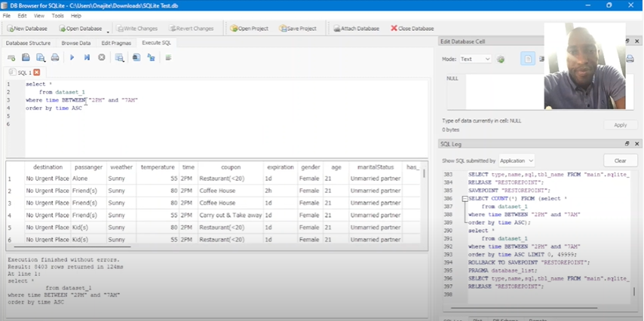The height and width of the screenshot is (321, 644).
Task: Click the New Database toolbar button
Action: tap(26, 29)
